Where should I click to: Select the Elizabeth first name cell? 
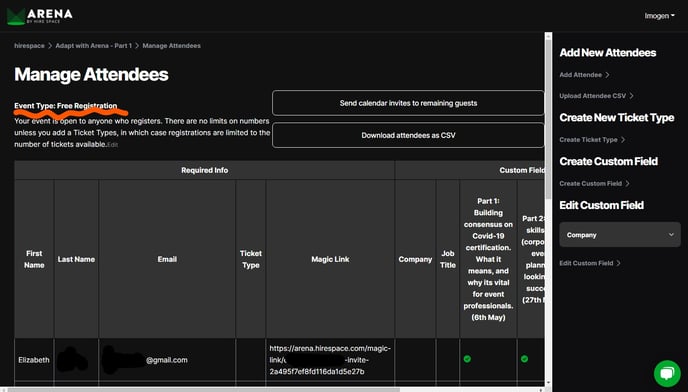click(34, 360)
